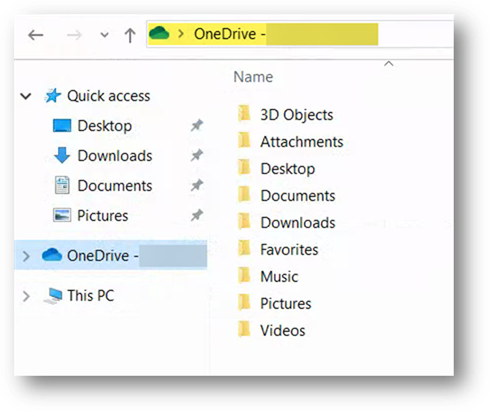Click the Favorites folder icon
Viewport: 489px width, 411px height.
tap(244, 248)
